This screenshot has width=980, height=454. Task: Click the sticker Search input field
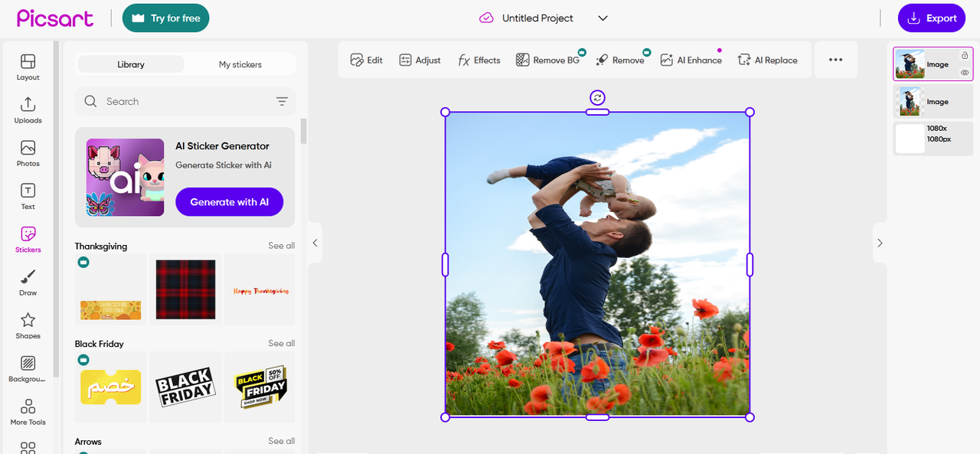coord(184,102)
